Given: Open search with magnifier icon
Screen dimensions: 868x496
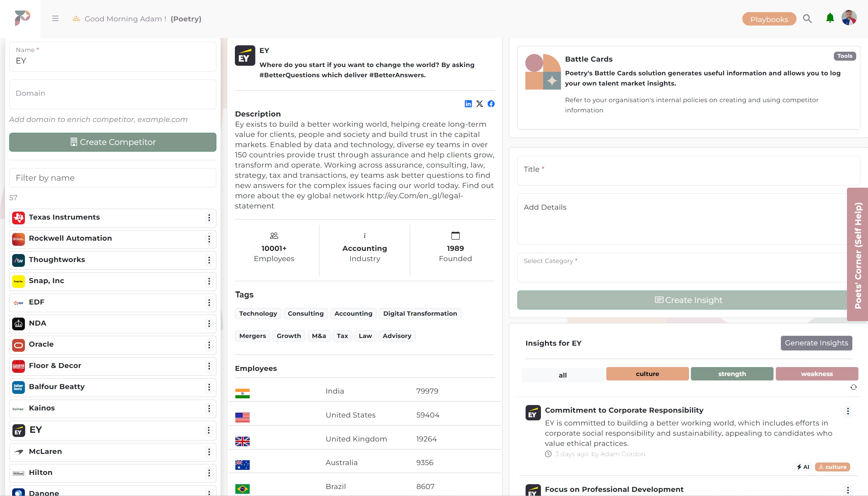Looking at the screenshot, I should pos(807,19).
